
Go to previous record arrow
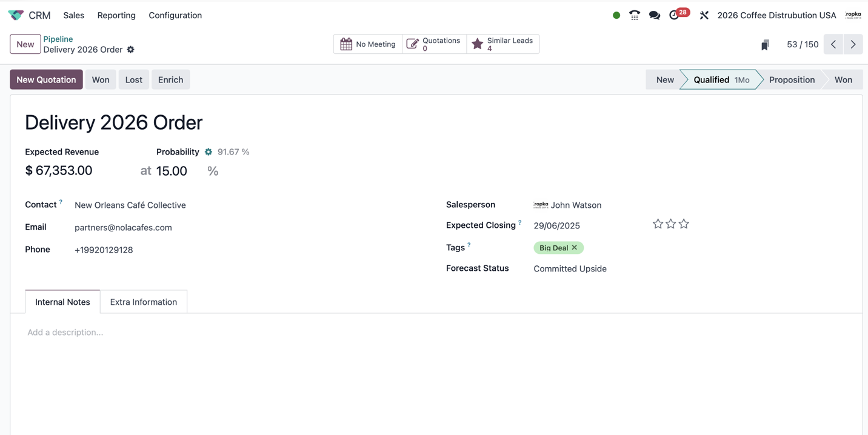coord(833,44)
